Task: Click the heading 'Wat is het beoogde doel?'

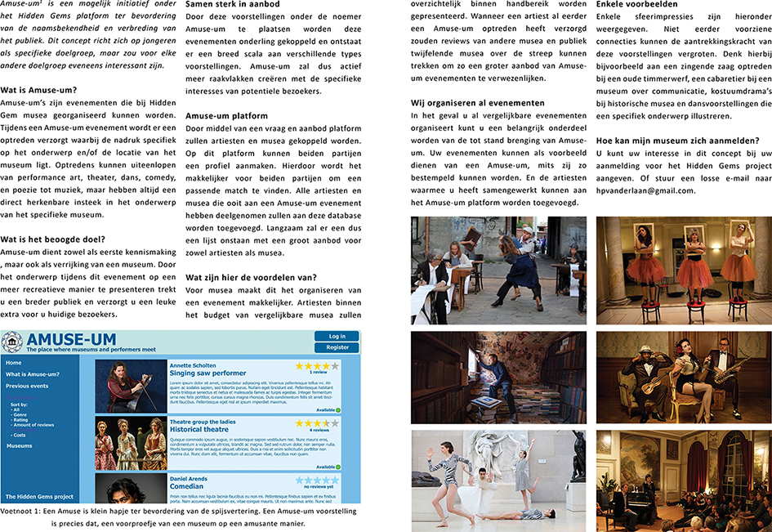Action: pyautogui.click(x=52, y=239)
